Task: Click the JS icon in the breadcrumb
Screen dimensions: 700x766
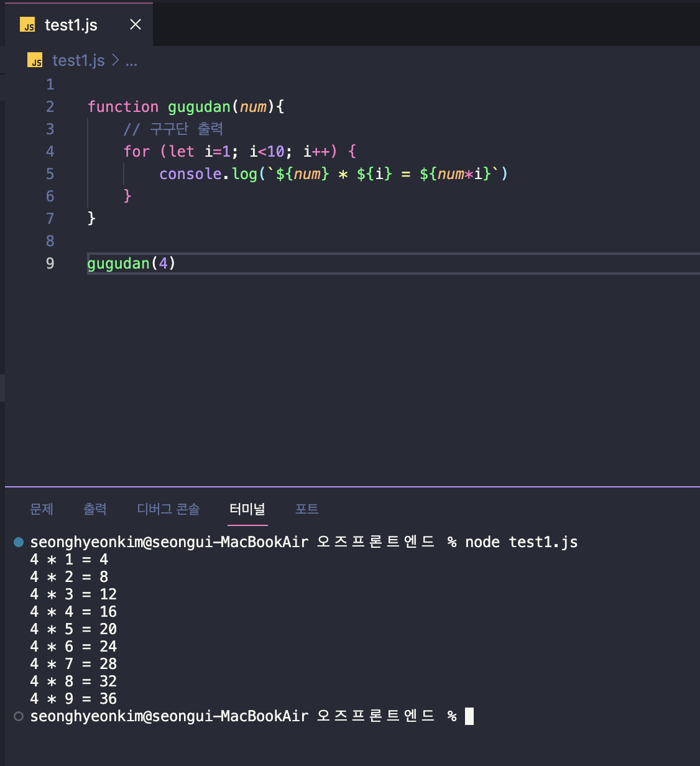Action: (35, 60)
